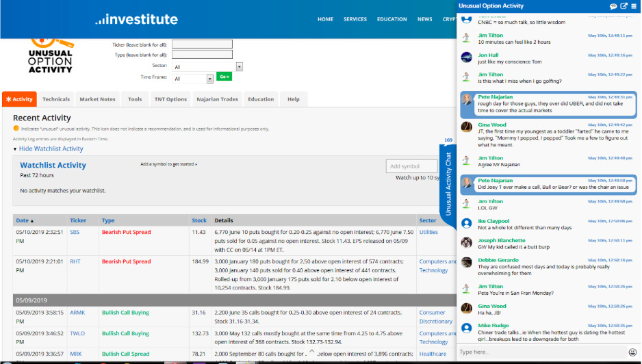Screen dimensions: 642x364
Task: Click Ike Claypool's avatar icon
Action: tap(466, 223)
